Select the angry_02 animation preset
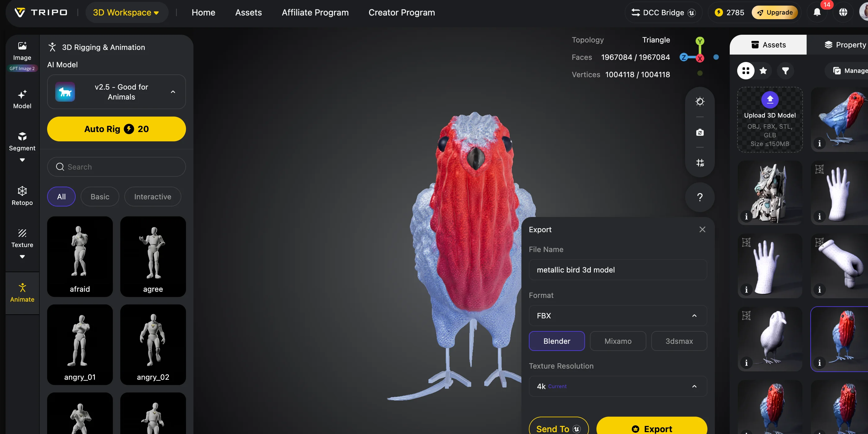The width and height of the screenshot is (868, 434). [153, 345]
